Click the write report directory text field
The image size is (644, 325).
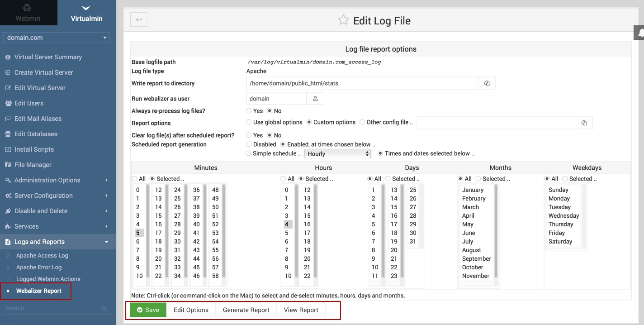(x=362, y=83)
